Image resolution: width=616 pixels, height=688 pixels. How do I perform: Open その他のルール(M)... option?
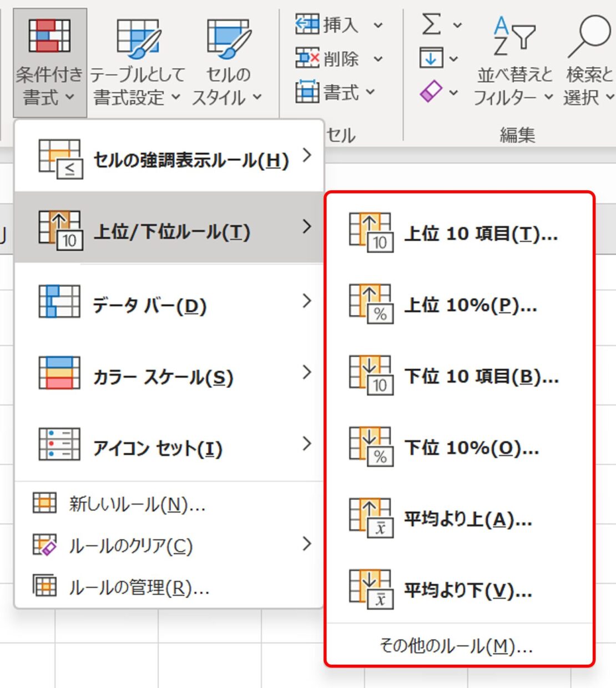[460, 645]
